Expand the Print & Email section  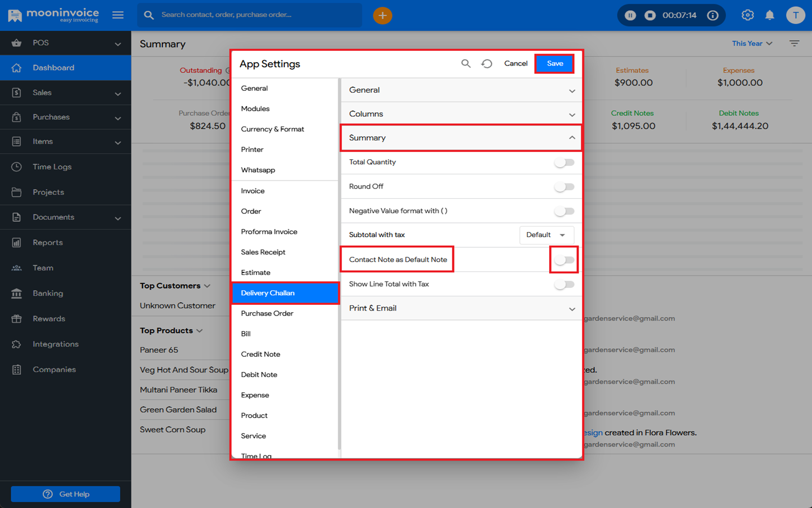pyautogui.click(x=461, y=308)
